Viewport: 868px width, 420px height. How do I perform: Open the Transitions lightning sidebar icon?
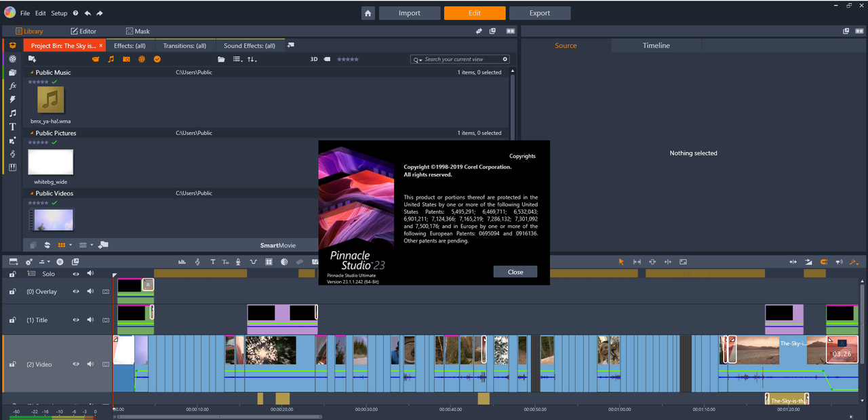[12, 100]
